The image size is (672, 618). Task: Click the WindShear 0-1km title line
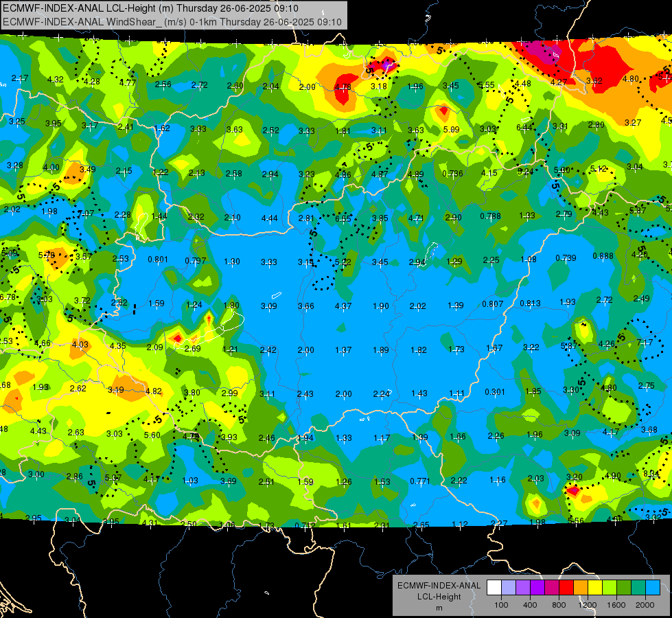pyautogui.click(x=172, y=22)
